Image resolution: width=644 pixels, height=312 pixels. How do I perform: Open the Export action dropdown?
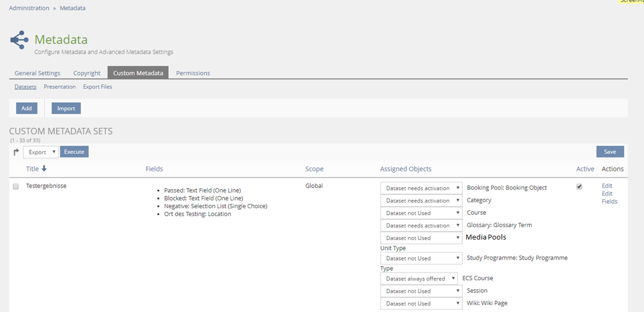click(x=41, y=152)
